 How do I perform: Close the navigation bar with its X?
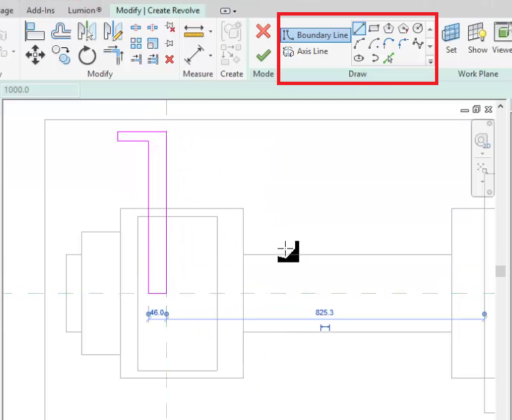(x=489, y=124)
